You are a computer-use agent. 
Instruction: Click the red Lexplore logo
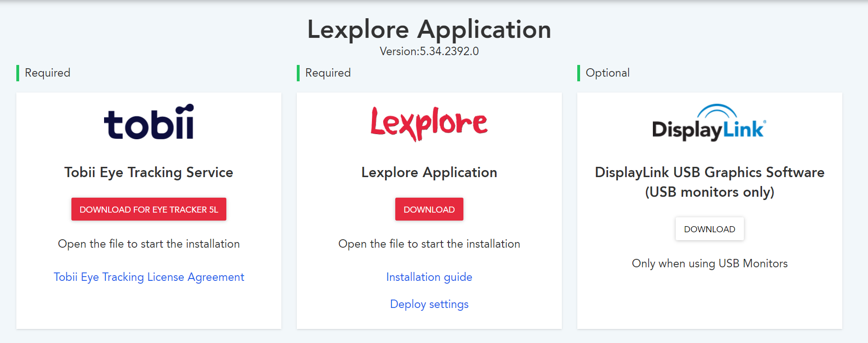point(429,123)
